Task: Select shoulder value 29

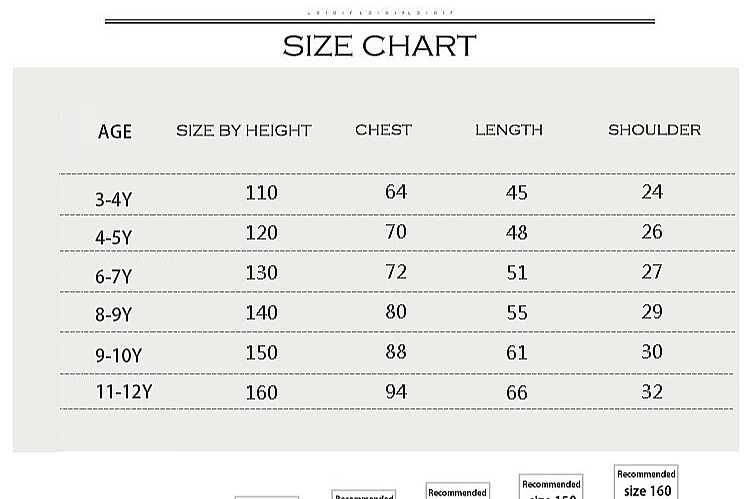Action: tap(652, 312)
